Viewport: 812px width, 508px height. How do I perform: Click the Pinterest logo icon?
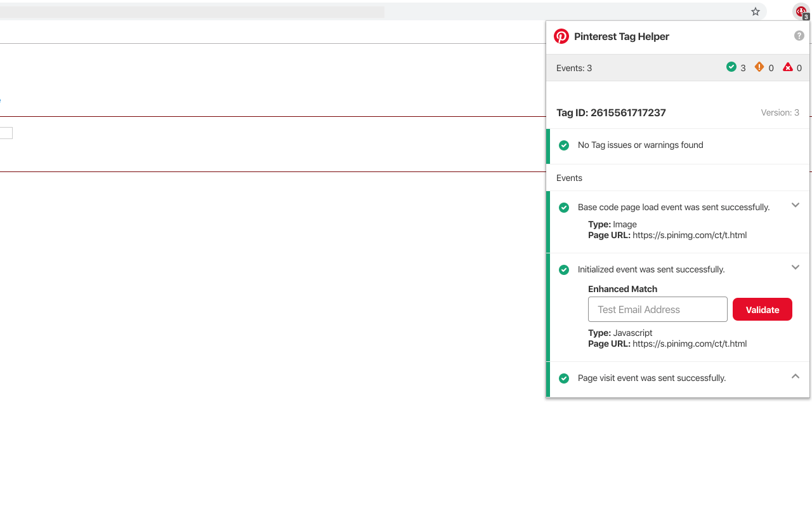point(561,36)
